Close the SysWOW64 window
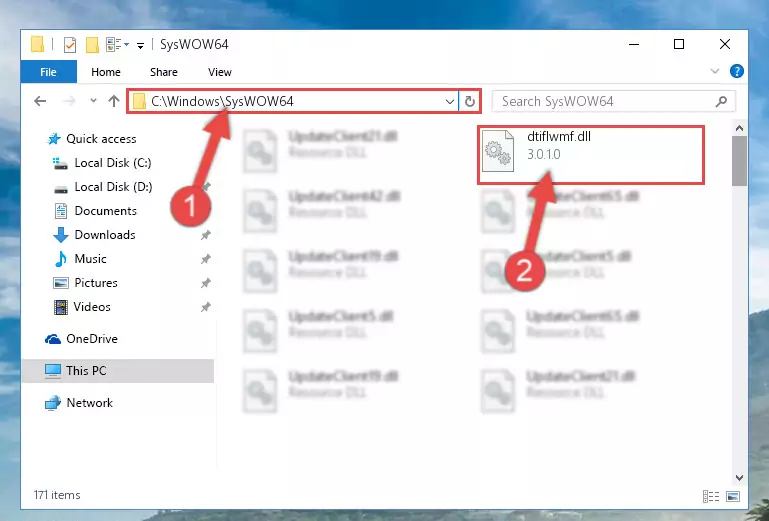Viewport: 769px width, 521px height. click(x=725, y=44)
